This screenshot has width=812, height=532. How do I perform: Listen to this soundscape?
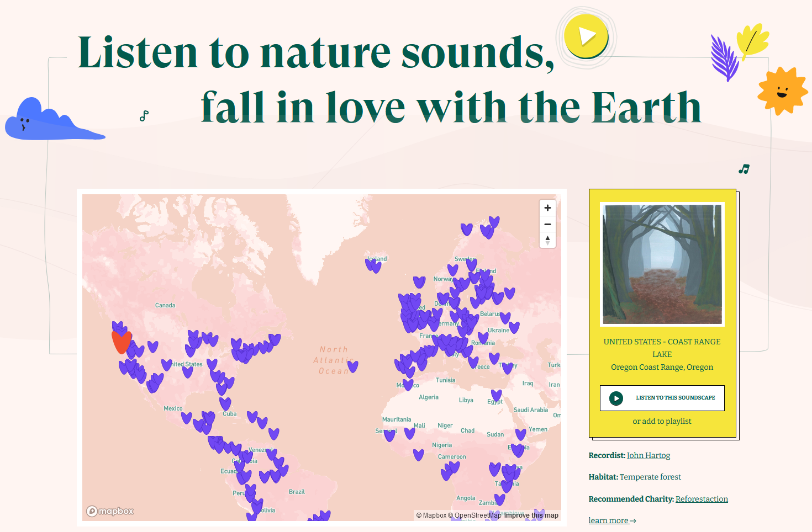(x=662, y=398)
